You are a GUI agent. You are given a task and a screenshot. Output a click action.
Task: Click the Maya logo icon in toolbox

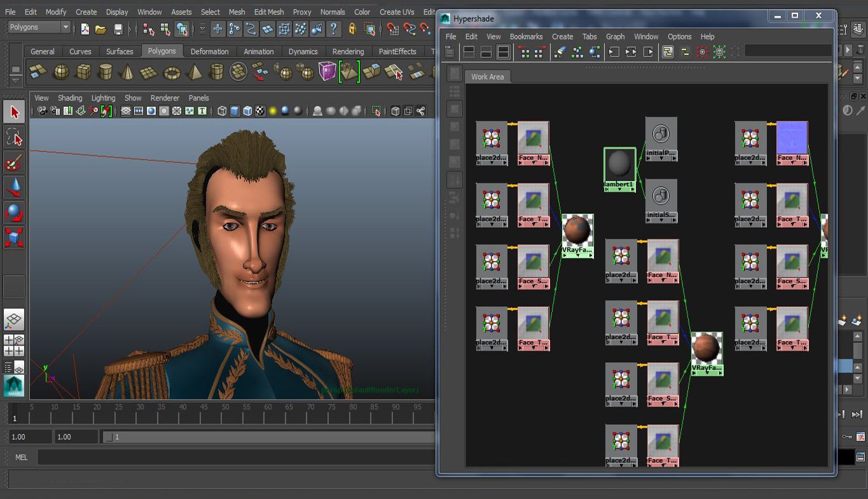point(14,386)
